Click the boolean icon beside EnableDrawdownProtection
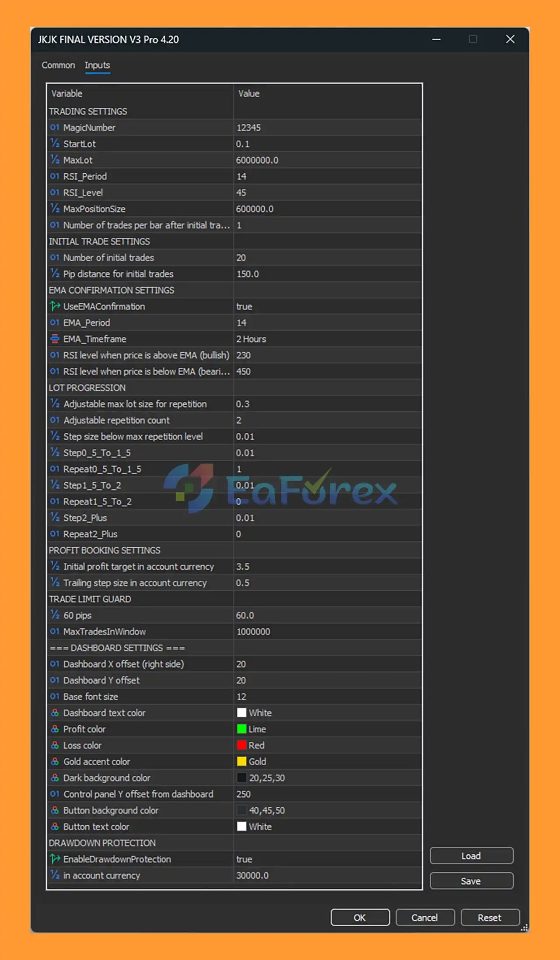The image size is (560, 960). coord(55,859)
